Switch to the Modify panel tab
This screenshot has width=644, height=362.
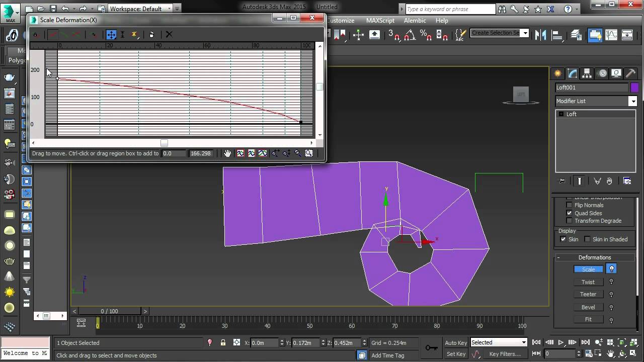point(573,73)
